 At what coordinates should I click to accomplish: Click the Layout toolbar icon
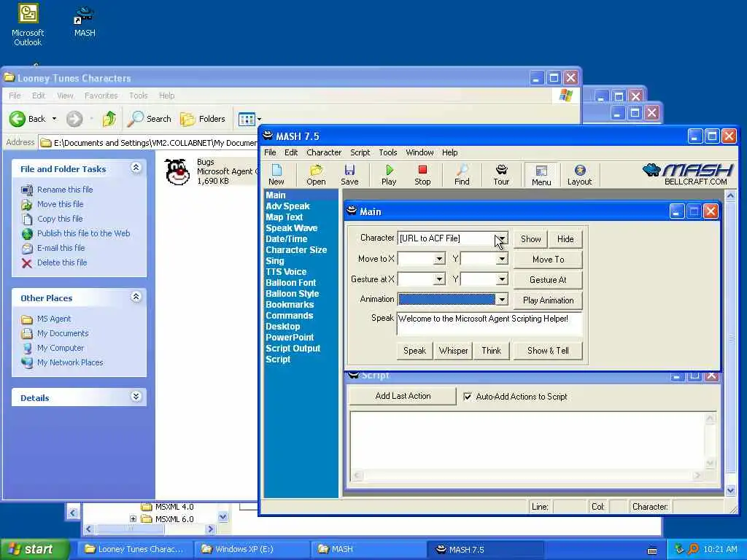(x=580, y=175)
